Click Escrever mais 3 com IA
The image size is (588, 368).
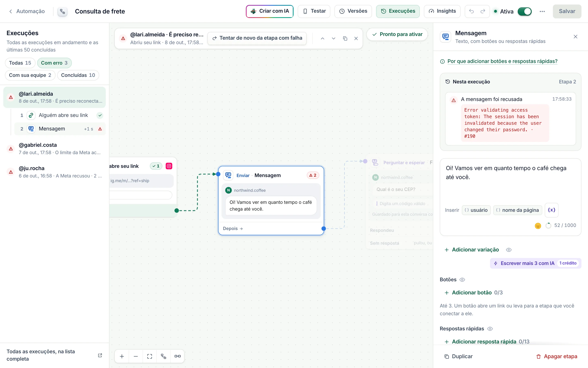pos(536,263)
